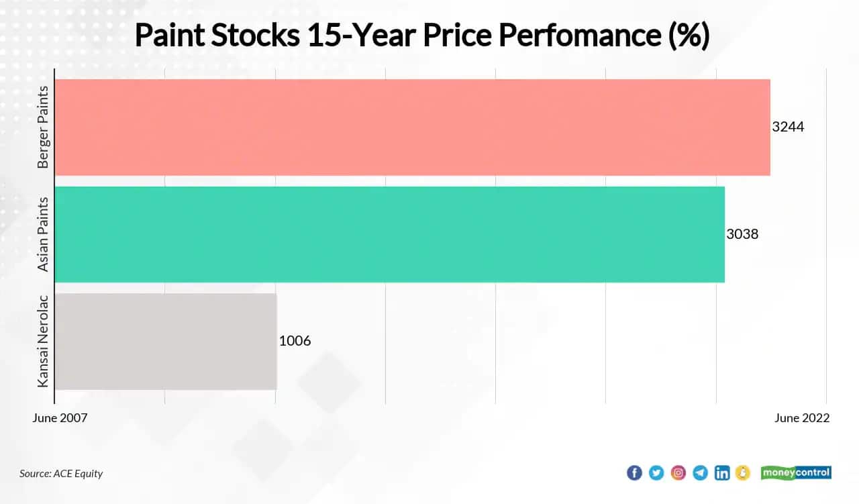Click the June 2007 axis label
Image resolution: width=859 pixels, height=504 pixels.
[x=60, y=418]
